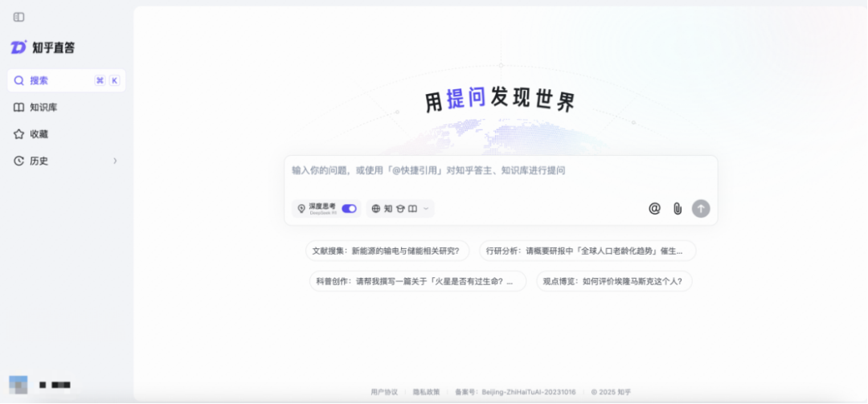Collapse the sidebar with the panel icon
Viewport: 868px width, 404px height.
tap(18, 17)
